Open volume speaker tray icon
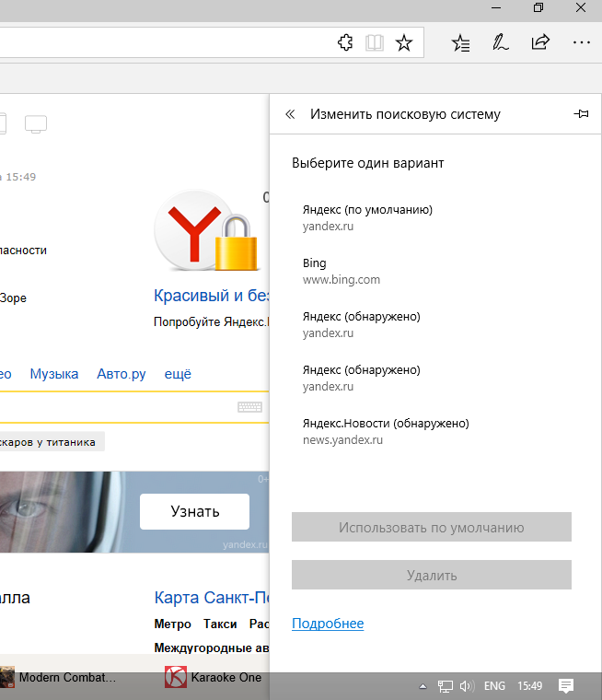602x700 pixels. [x=468, y=685]
